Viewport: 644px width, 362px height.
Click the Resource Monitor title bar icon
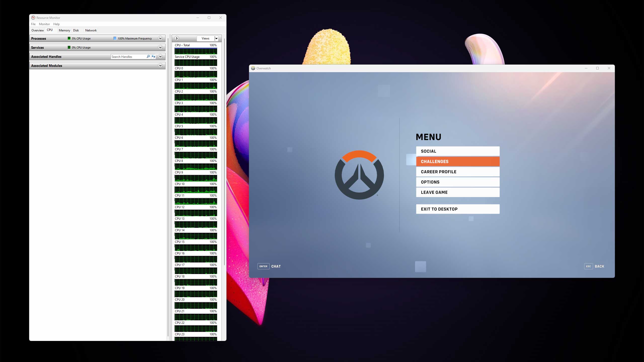coord(33,18)
